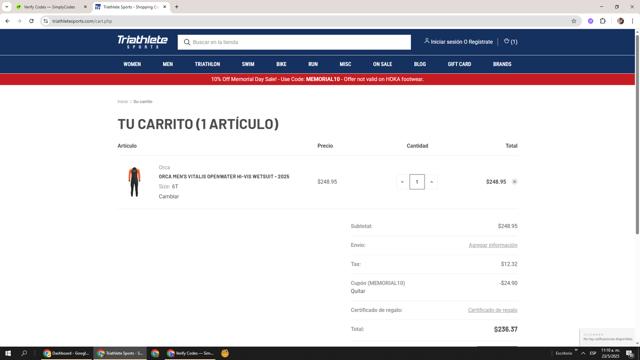Go back with browser back arrow
The image size is (640, 360).
pos(8,21)
